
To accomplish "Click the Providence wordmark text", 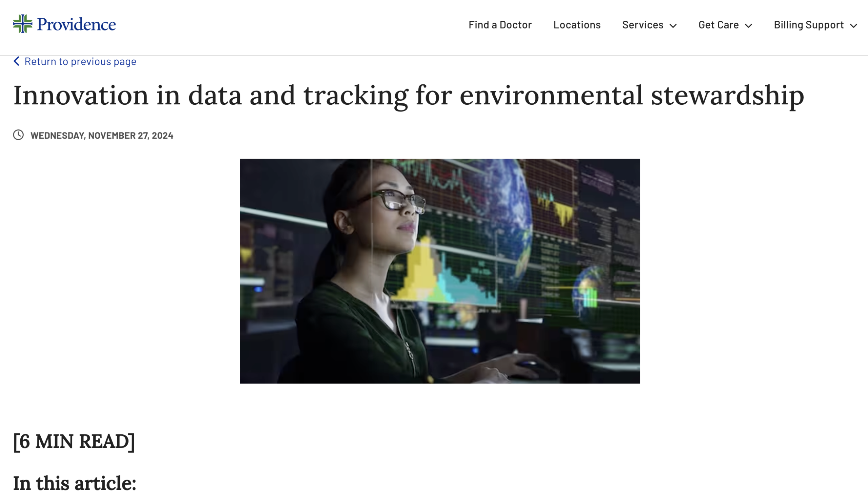I will [76, 24].
